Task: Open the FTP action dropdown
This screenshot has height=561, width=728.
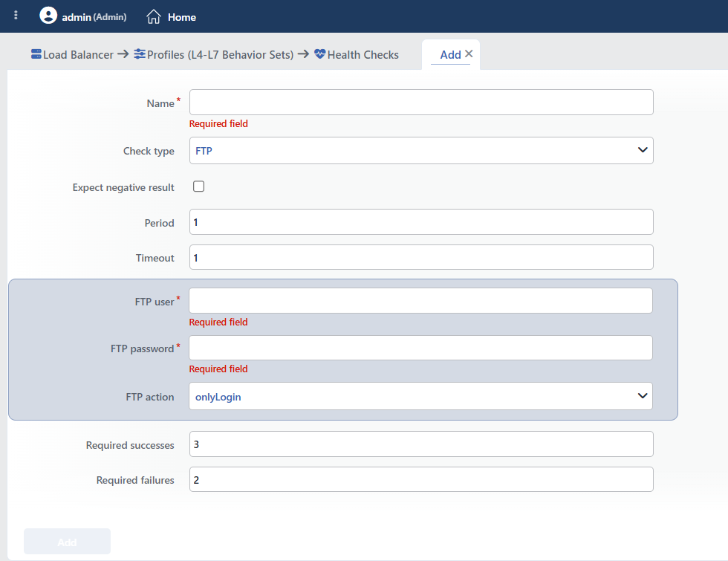Action: (420, 396)
